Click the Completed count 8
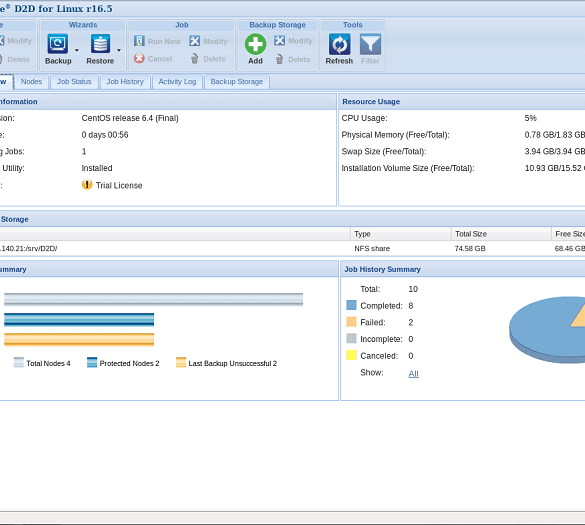 click(411, 306)
